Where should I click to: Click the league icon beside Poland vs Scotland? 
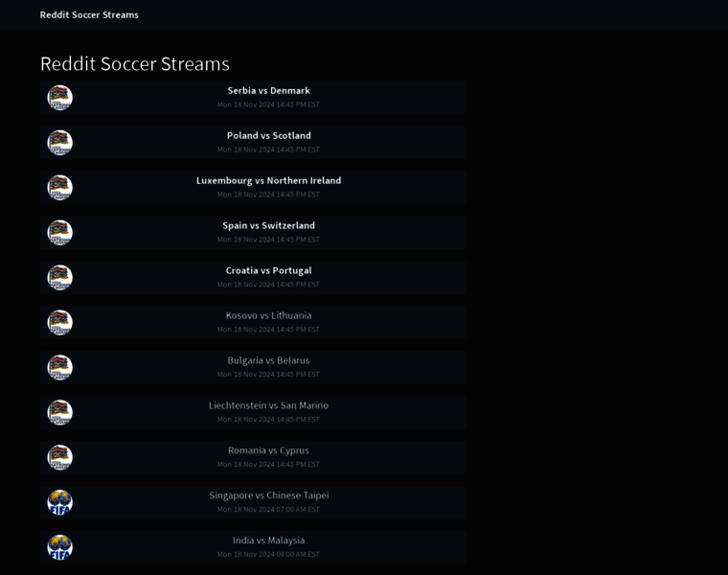(x=60, y=142)
